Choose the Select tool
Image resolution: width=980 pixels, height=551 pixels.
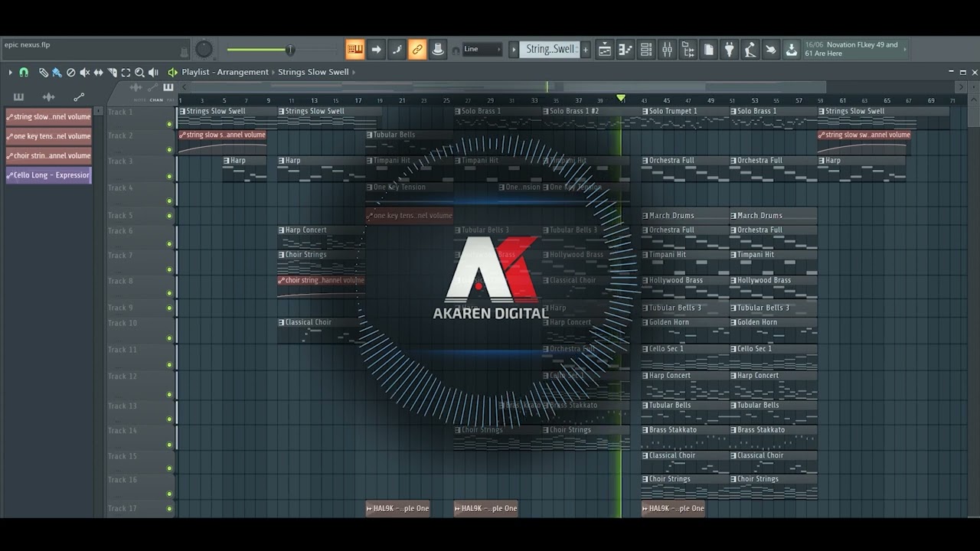[x=126, y=72]
